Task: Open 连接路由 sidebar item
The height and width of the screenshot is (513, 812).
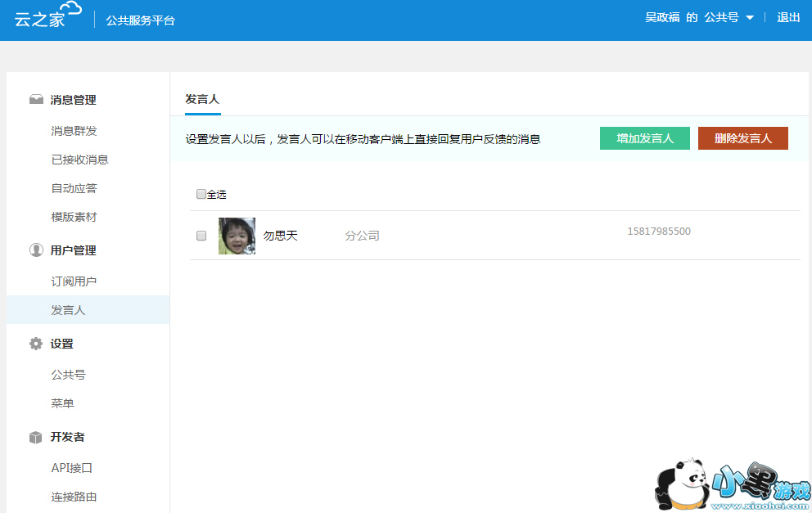Action: [x=74, y=497]
